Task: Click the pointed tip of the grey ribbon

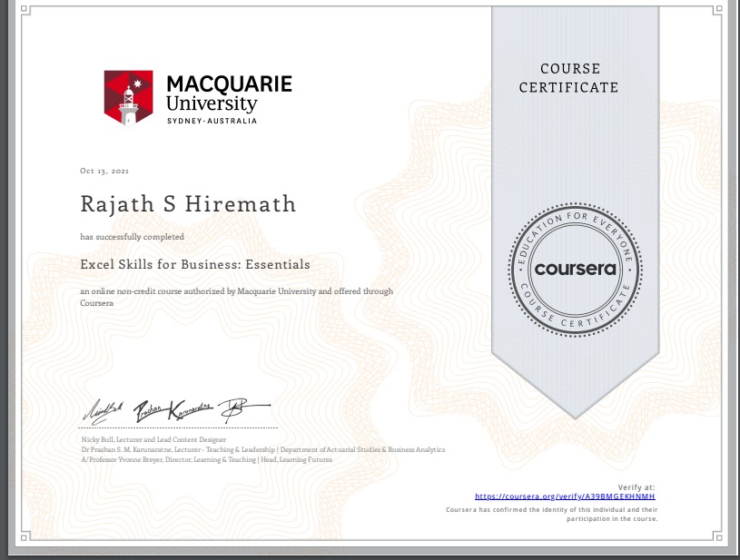Action: 575,413
